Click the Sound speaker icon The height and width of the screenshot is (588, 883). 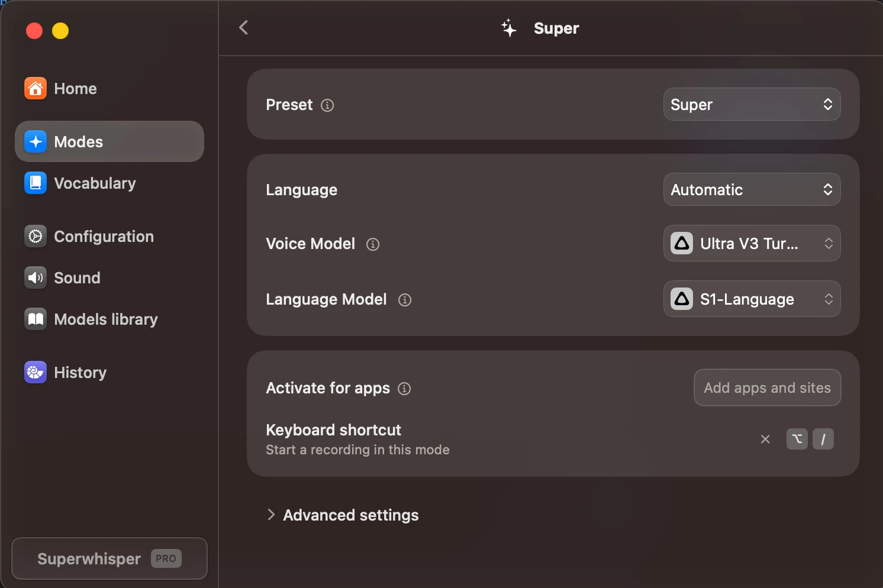point(36,278)
